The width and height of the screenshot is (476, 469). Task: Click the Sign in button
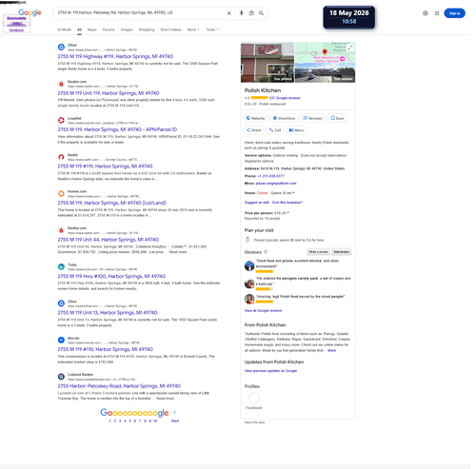tap(454, 13)
